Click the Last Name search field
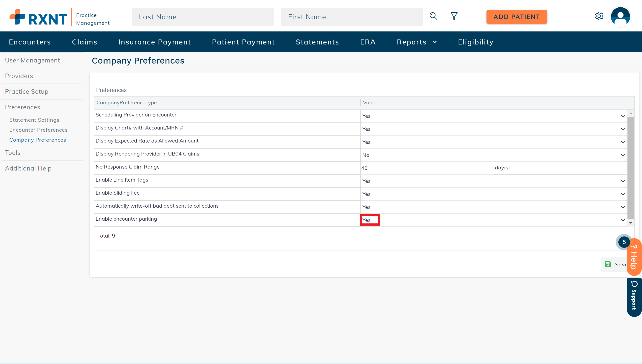 pyautogui.click(x=203, y=17)
